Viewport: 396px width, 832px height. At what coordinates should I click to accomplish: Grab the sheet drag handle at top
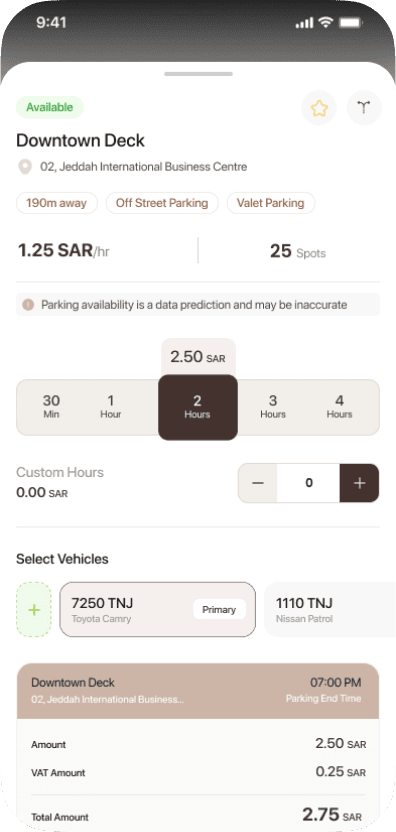(198, 74)
